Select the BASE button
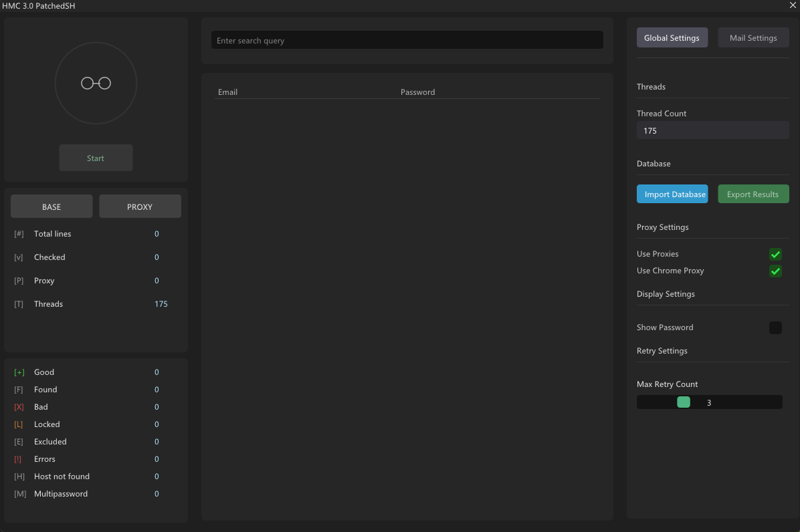The width and height of the screenshot is (800, 532). coord(52,207)
